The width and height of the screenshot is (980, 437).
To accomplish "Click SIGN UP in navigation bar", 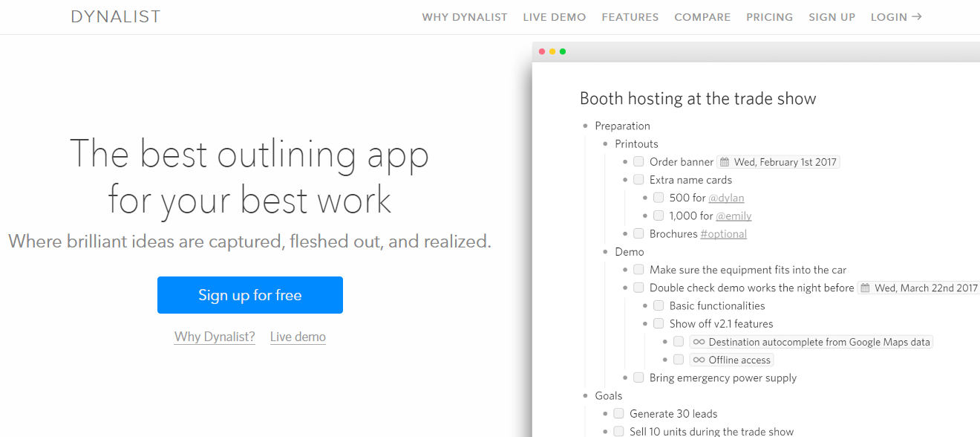I will point(832,17).
